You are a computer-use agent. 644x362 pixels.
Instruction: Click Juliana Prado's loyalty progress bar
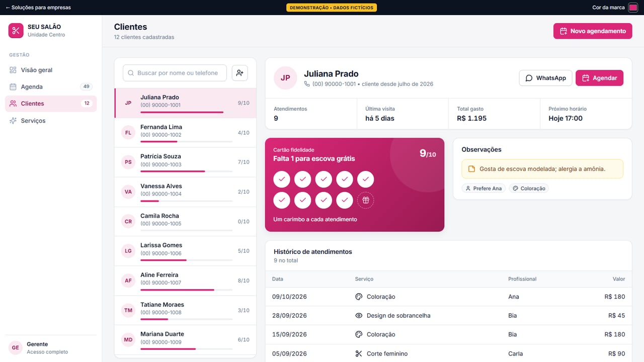(186, 112)
